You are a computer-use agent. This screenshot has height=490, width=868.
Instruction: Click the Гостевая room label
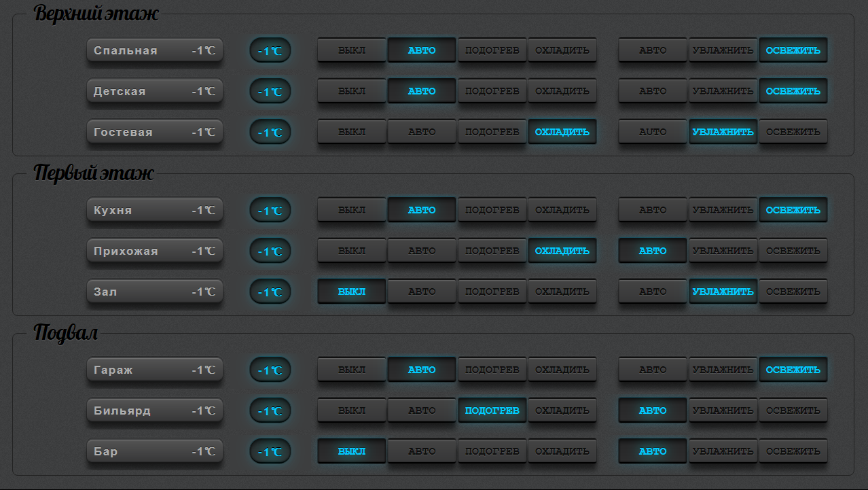155,132
